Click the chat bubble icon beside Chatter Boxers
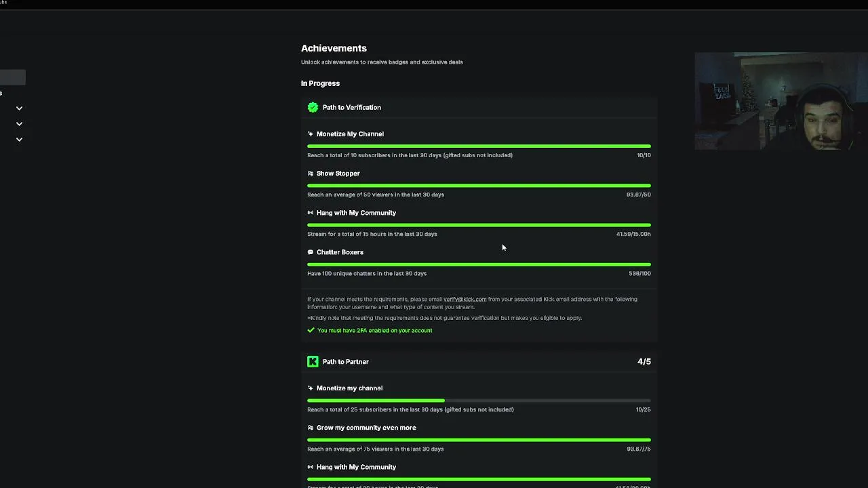Viewport: 868px width, 488px height. pyautogui.click(x=311, y=252)
